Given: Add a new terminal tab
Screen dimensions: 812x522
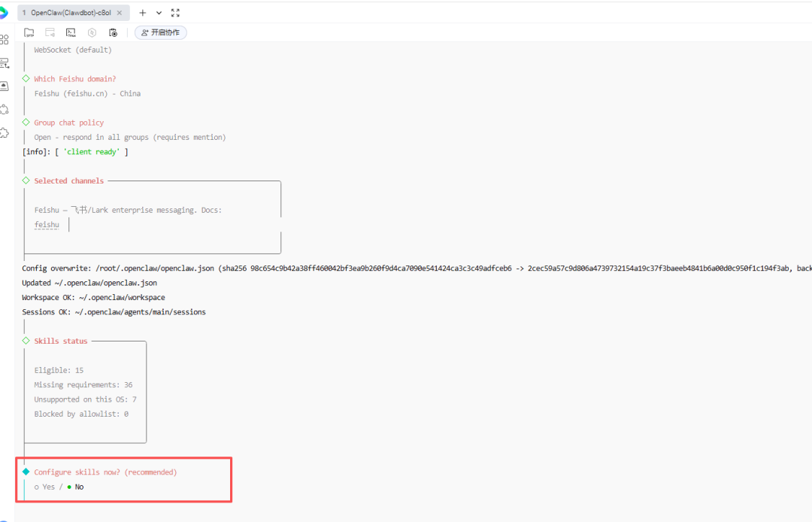Looking at the screenshot, I should pyautogui.click(x=142, y=13).
